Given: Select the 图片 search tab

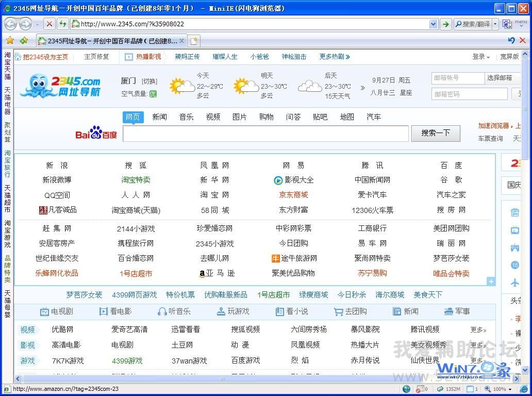Looking at the screenshot, I should 240,117.
